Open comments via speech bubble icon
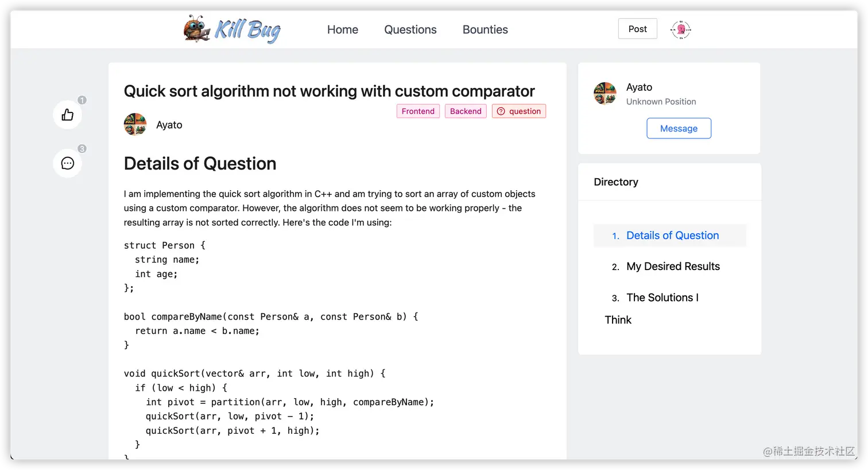 (68, 163)
